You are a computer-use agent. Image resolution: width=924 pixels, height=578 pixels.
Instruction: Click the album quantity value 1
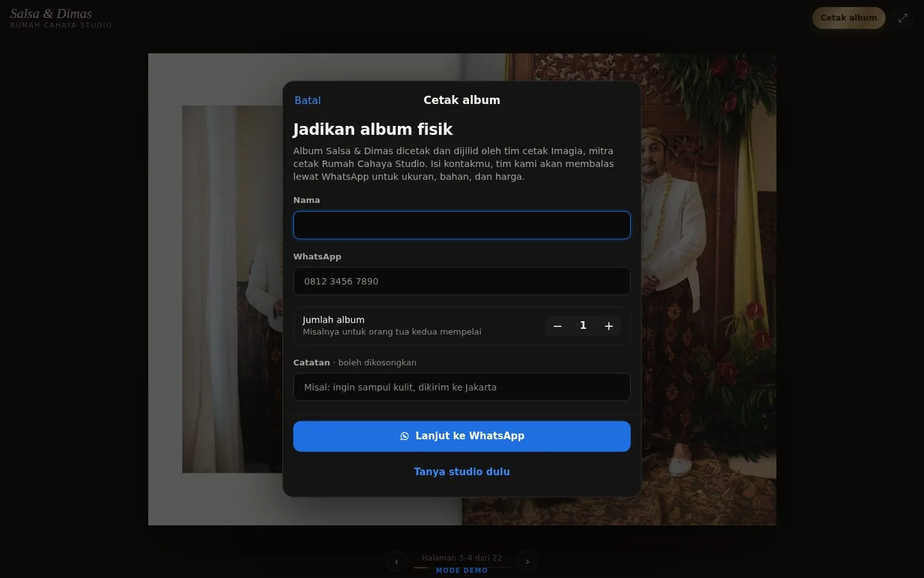click(x=583, y=326)
